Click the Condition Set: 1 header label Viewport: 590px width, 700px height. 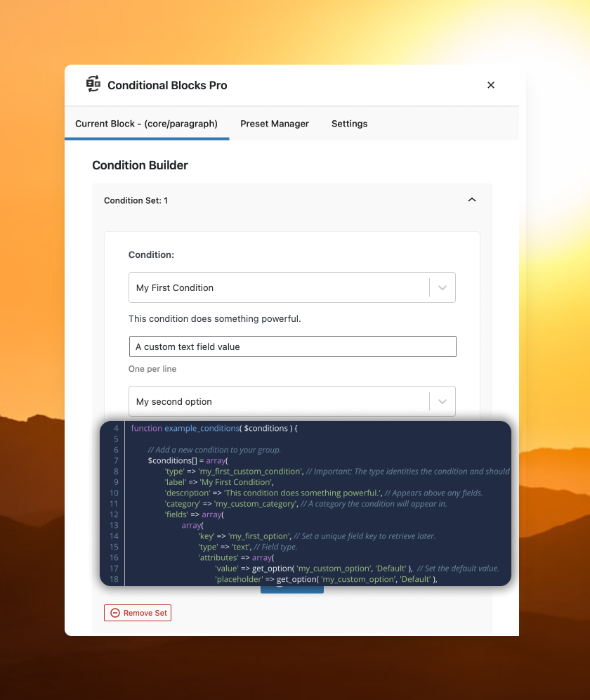click(x=136, y=200)
